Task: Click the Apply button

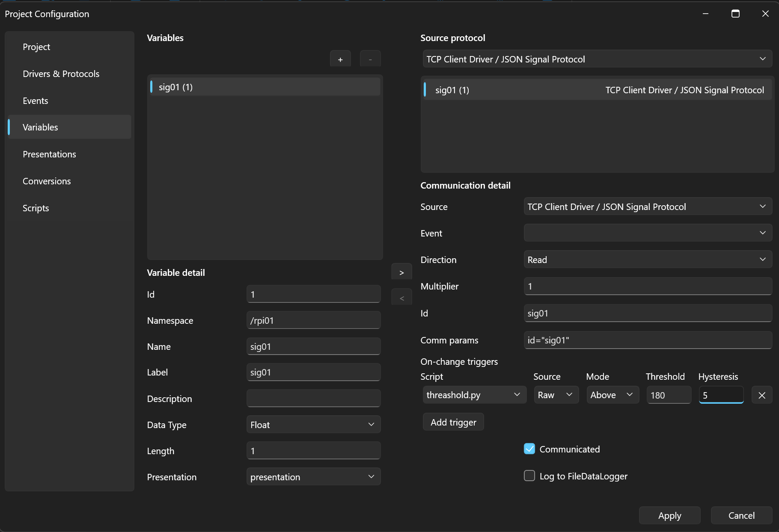Action: tap(669, 515)
